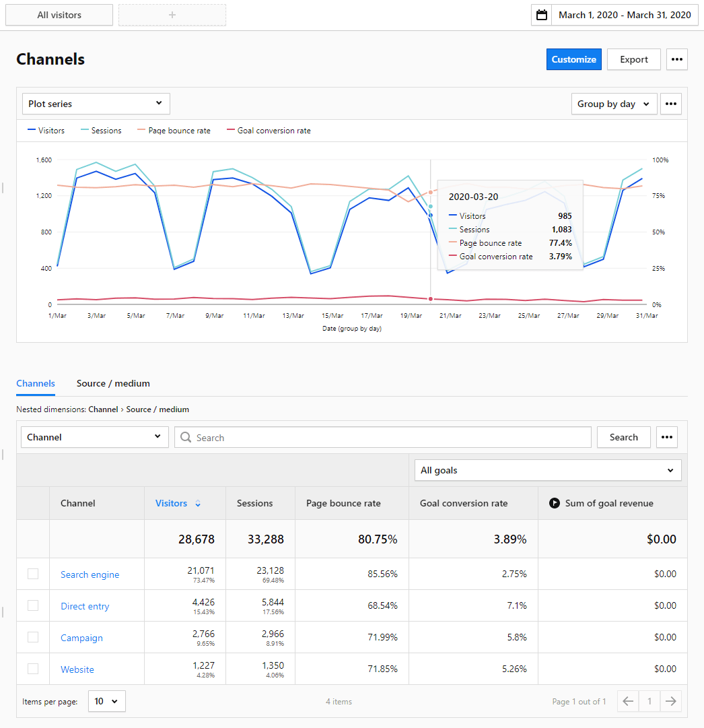
Task: Click the Sum of goal revenue icon
Action: click(x=555, y=503)
